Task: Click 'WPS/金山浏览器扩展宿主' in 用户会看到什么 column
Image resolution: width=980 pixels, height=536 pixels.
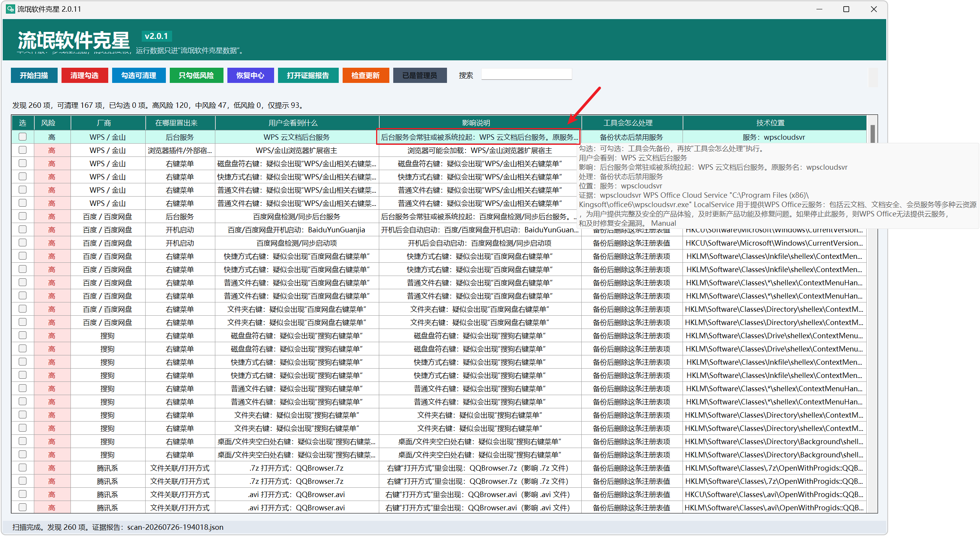Action: (297, 150)
